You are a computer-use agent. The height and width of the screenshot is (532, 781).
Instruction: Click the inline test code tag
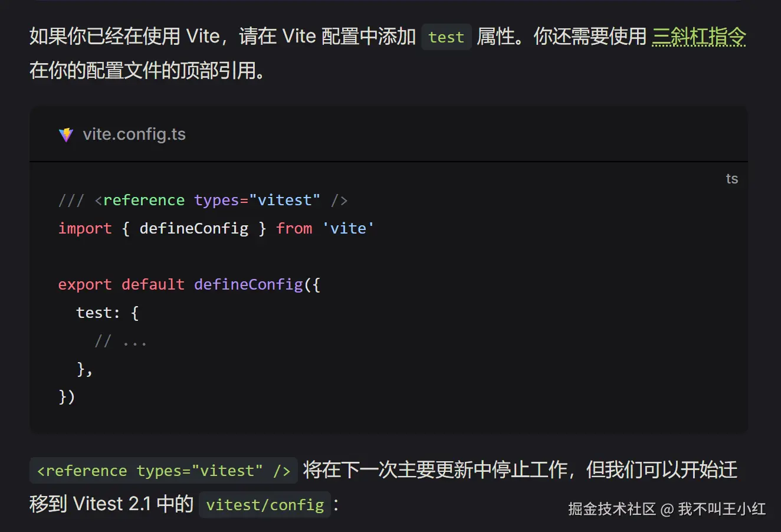pyautogui.click(x=446, y=37)
